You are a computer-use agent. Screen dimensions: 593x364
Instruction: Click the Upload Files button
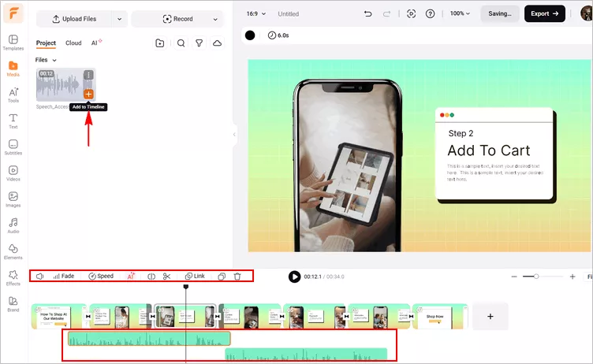pyautogui.click(x=74, y=19)
